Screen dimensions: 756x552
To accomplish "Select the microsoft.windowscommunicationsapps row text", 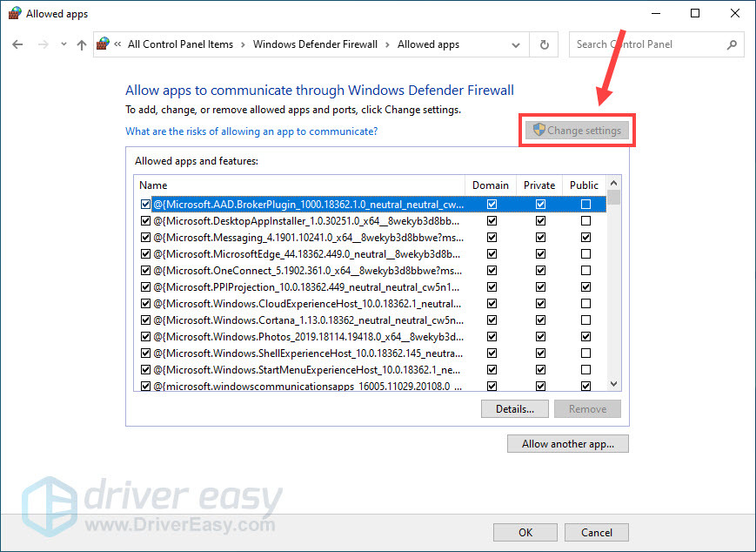I will (x=308, y=387).
